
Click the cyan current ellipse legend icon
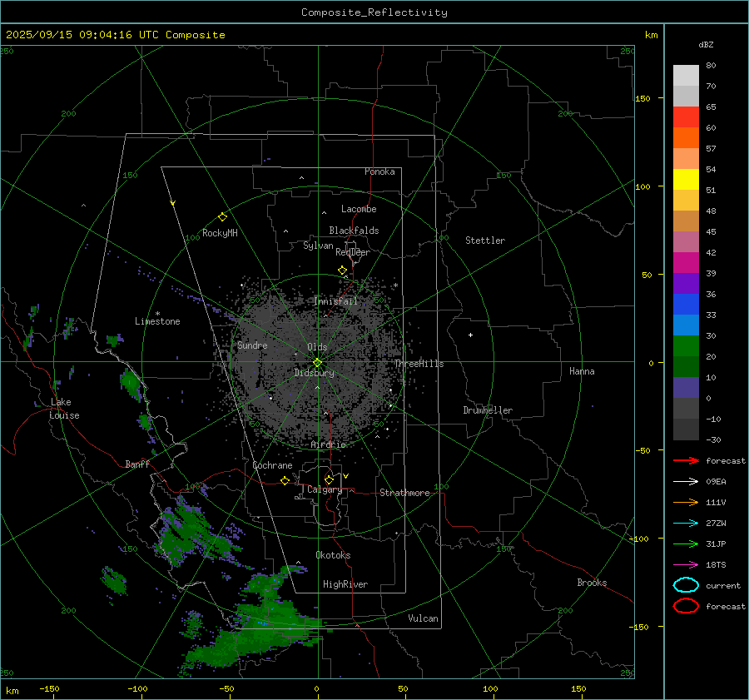point(686,585)
